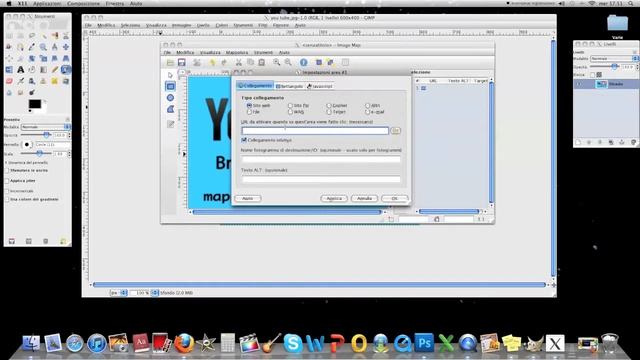
Task: Click the Zoom out magnifier in Image Map
Action: click(x=288, y=62)
